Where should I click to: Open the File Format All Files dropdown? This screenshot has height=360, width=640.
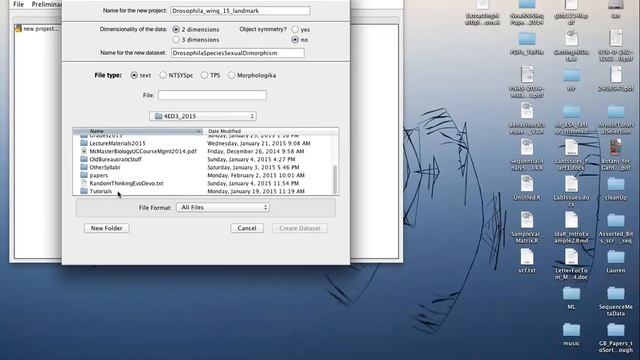point(223,207)
